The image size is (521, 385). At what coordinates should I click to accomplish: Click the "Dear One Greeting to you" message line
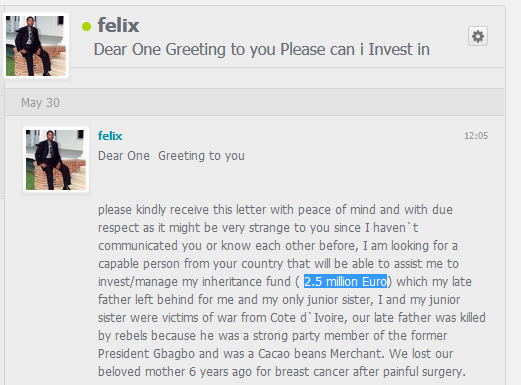pos(171,156)
